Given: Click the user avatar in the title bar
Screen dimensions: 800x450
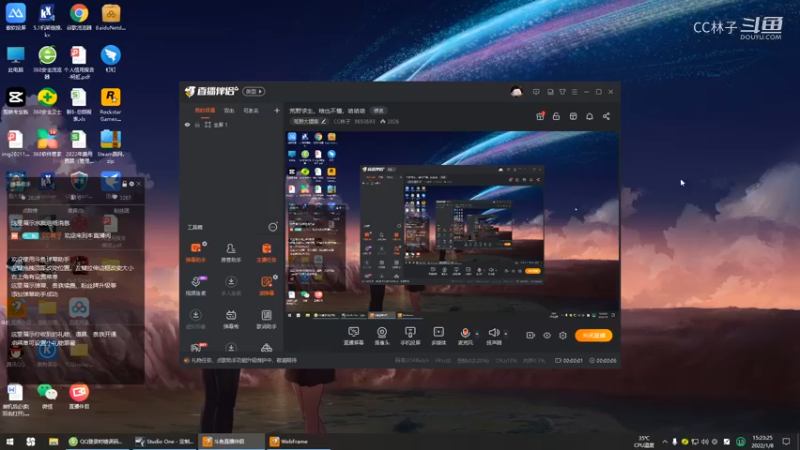Looking at the screenshot, I should point(516,92).
